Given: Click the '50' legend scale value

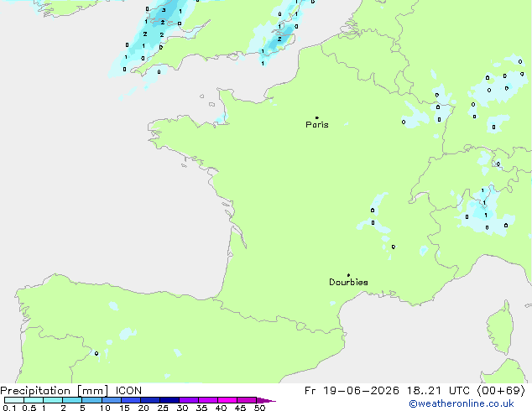Looking at the screenshot, I should click(x=259, y=408).
